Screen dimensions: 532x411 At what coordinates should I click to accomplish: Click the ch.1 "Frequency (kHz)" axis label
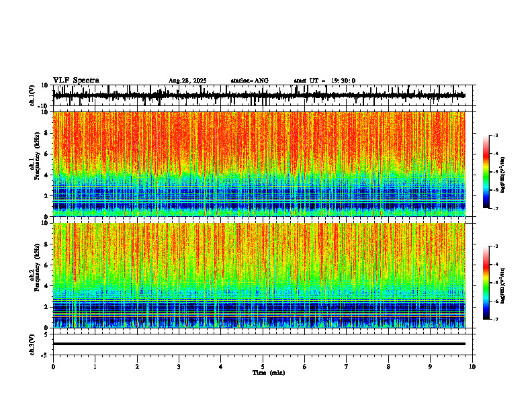37,156
